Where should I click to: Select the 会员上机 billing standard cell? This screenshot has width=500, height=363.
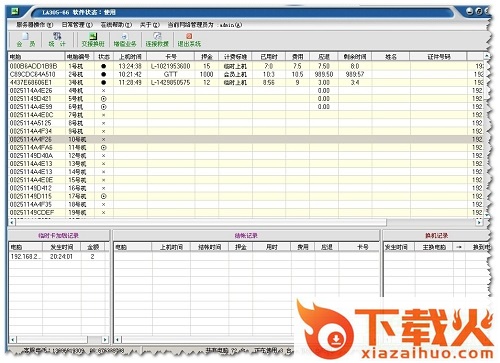(235, 74)
